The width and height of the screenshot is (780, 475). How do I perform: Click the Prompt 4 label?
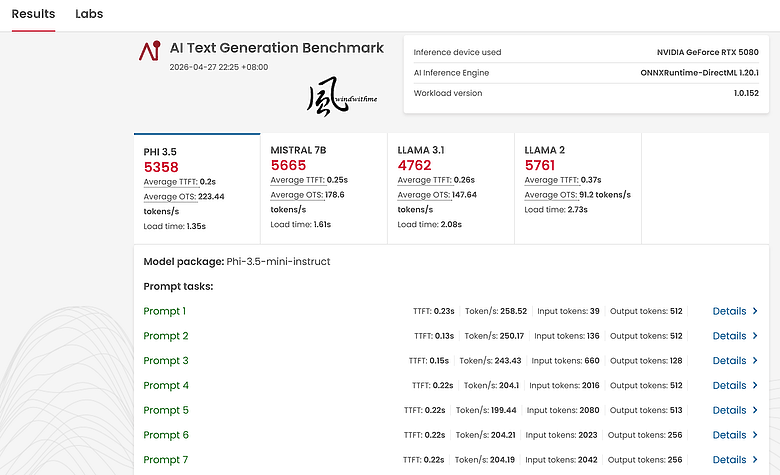click(166, 386)
